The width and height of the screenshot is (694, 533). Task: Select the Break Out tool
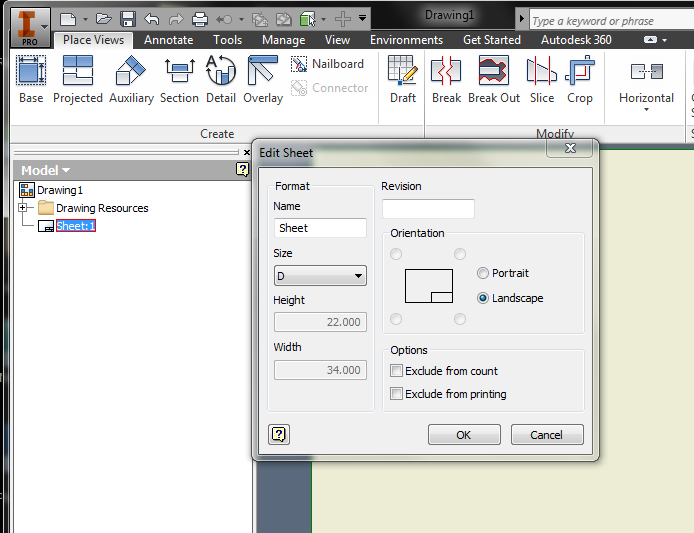coord(494,80)
